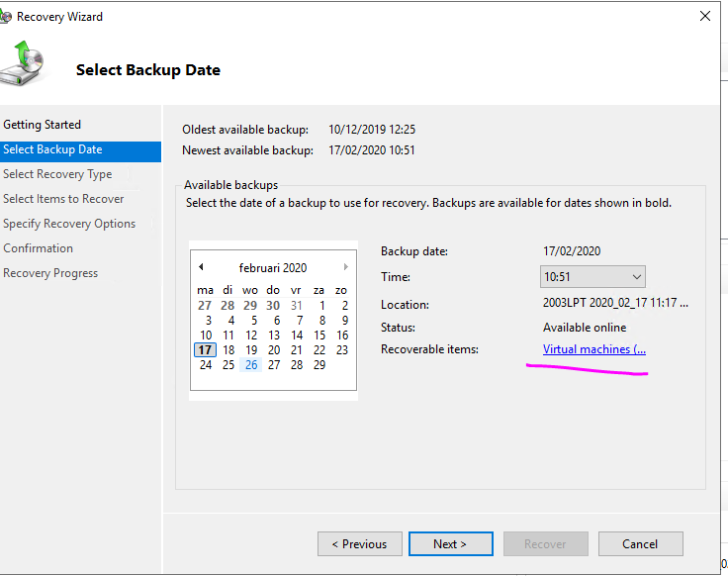Viewport: 728px width, 576px height.
Task: Select bold date 17 in calendar
Action: (205, 349)
